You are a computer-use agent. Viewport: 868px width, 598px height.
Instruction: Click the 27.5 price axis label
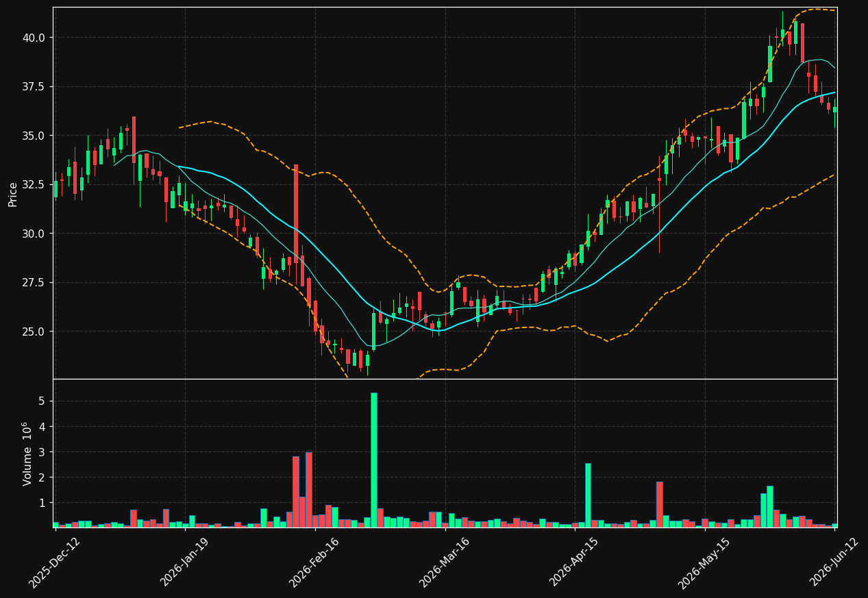33,283
